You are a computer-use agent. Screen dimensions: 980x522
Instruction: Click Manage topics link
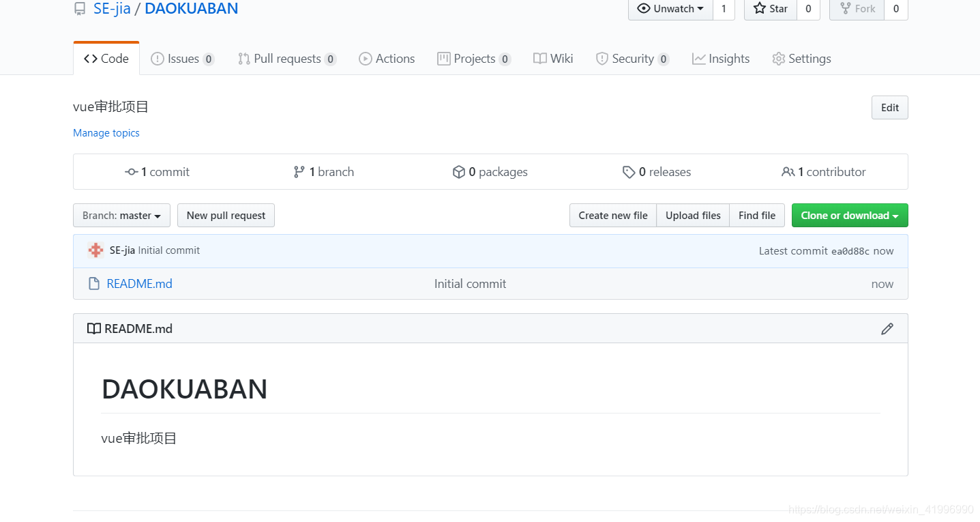(106, 133)
